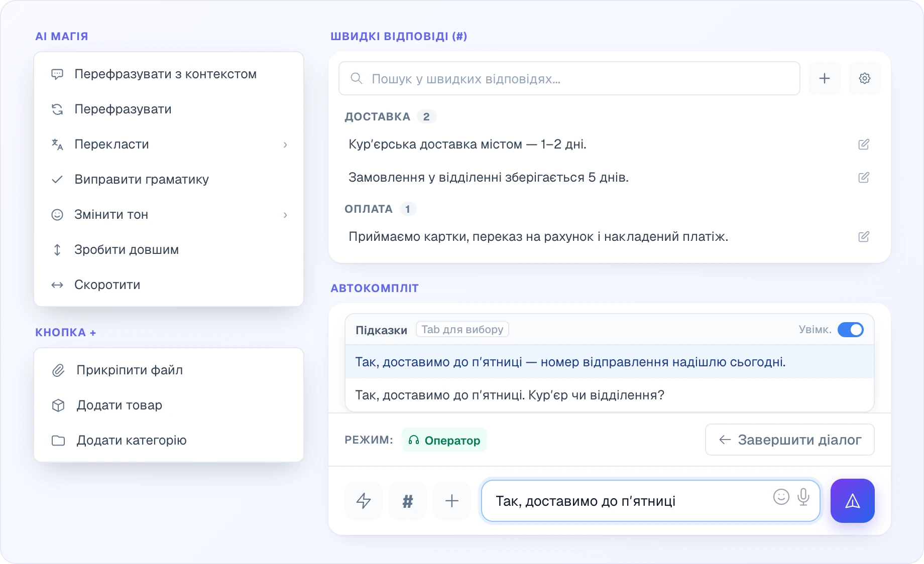Viewport: 924px width, 564px height.
Task: Open AI magic with lightning bolt button
Action: (x=364, y=501)
